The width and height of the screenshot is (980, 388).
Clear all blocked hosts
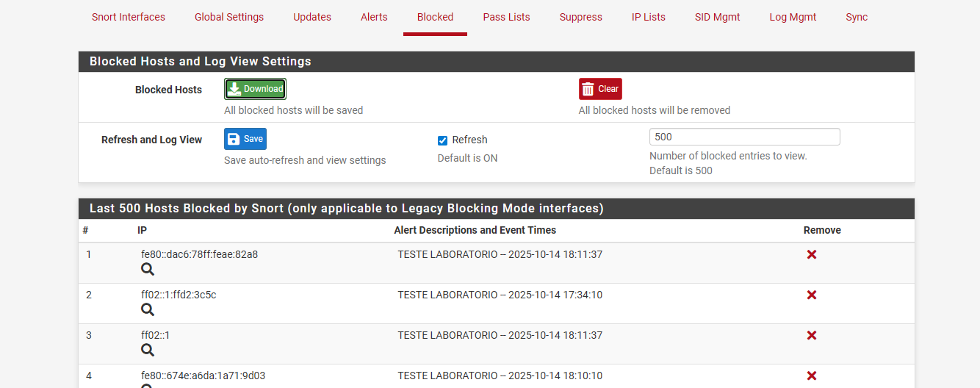coord(600,89)
